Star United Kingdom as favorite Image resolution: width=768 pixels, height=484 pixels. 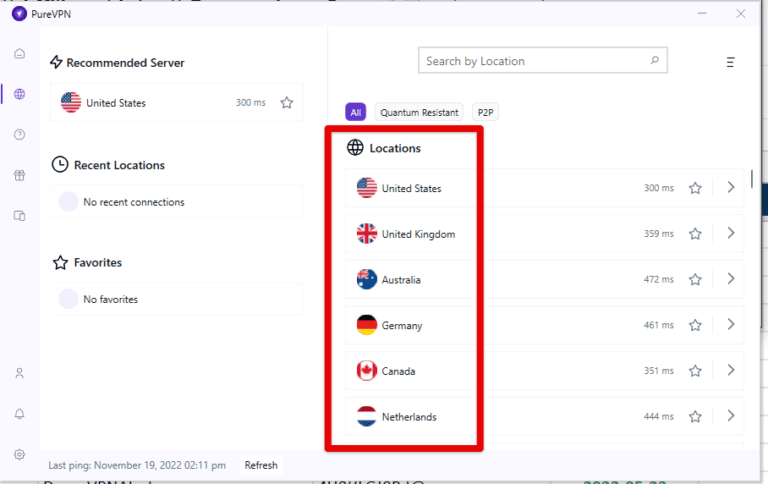(695, 234)
